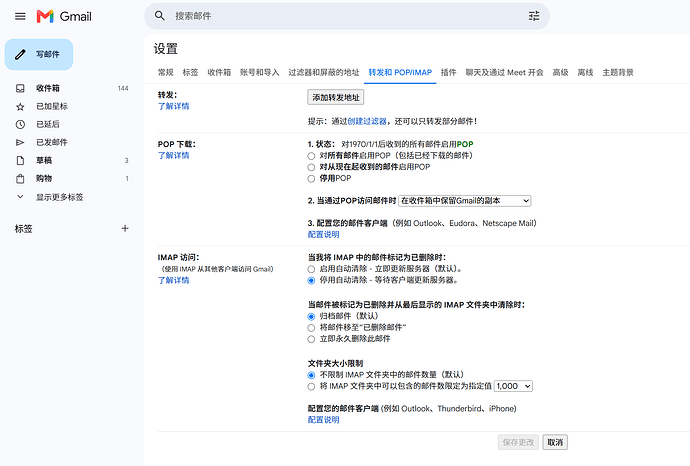Image resolution: width=690 pixels, height=466 pixels.
Task: Click the 取消 button
Action: click(x=555, y=442)
